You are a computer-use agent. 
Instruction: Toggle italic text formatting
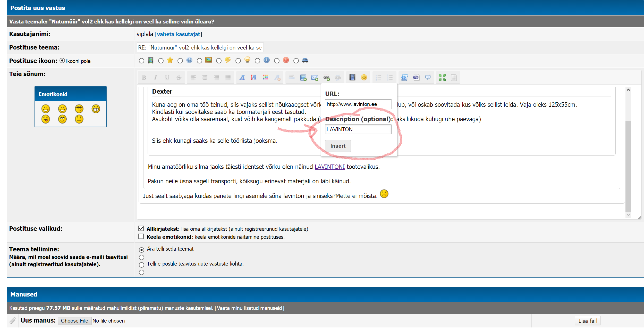click(x=156, y=78)
